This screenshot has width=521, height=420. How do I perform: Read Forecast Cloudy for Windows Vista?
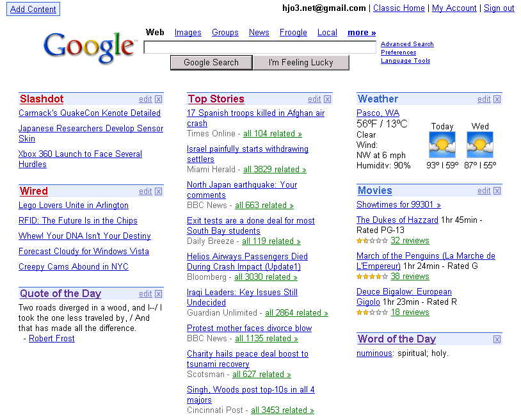click(x=84, y=251)
